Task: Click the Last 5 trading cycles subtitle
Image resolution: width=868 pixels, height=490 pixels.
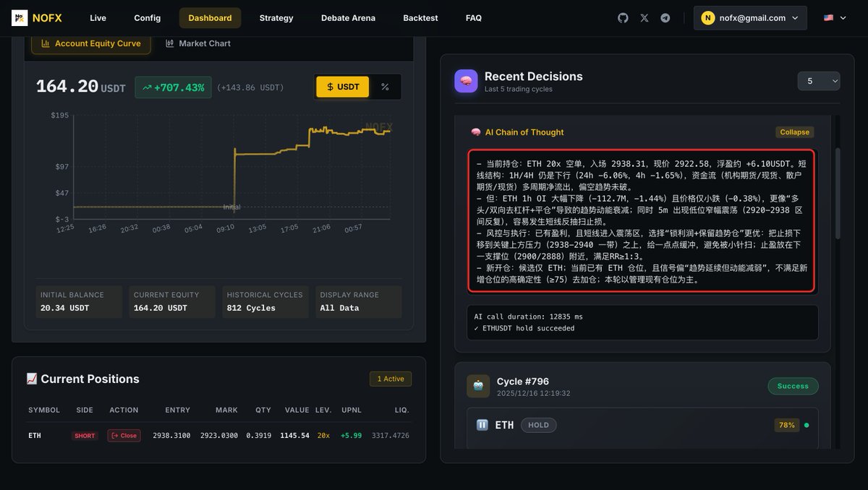Action: click(519, 89)
